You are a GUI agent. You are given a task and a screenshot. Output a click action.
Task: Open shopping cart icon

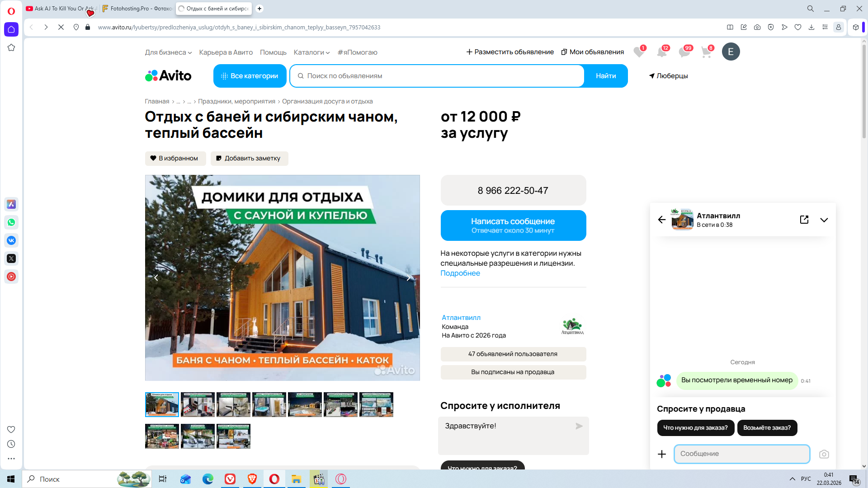pyautogui.click(x=706, y=52)
